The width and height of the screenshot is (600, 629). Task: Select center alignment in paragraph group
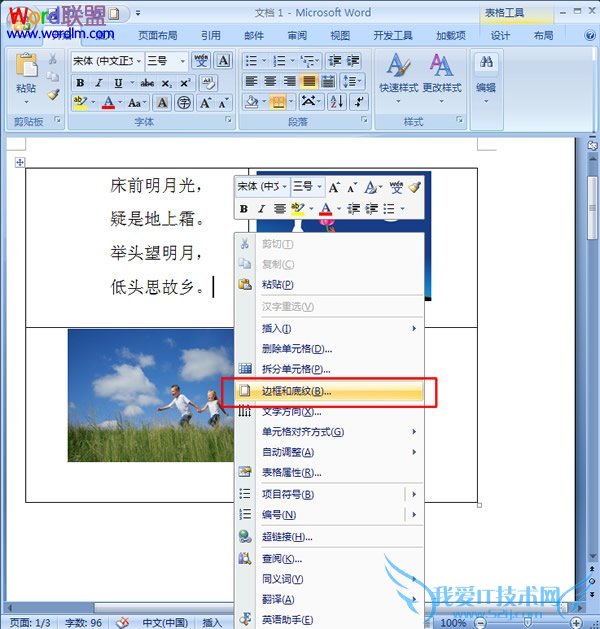pos(270,81)
